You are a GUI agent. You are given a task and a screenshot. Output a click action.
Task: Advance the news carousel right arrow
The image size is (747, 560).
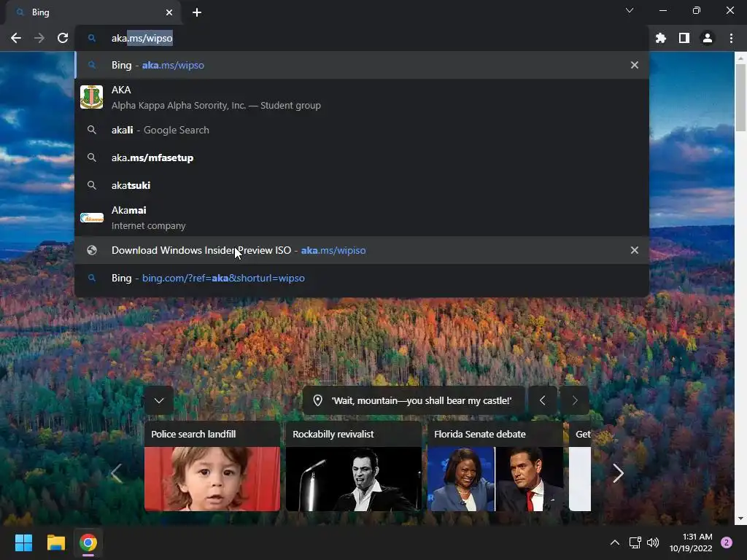tap(618, 472)
